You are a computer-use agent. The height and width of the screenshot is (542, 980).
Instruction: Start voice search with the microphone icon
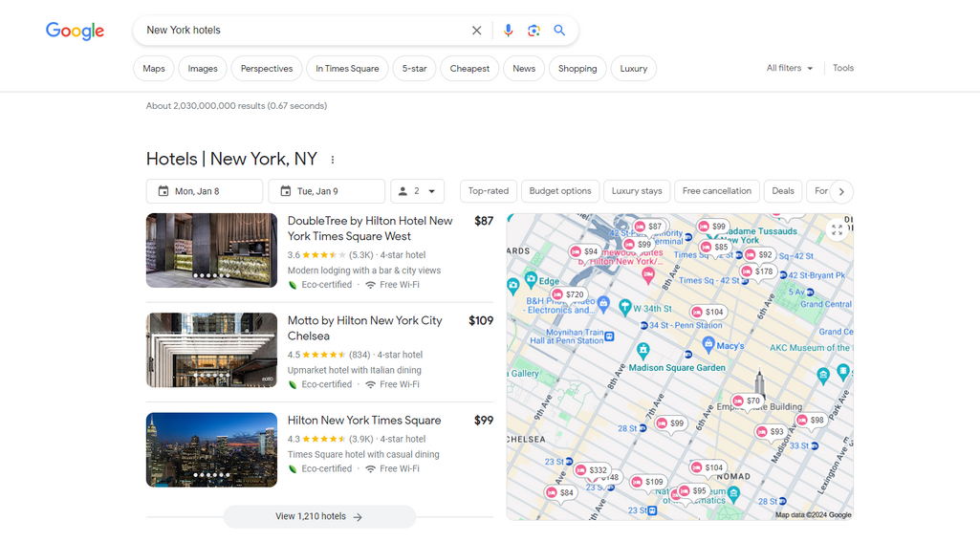pyautogui.click(x=508, y=30)
